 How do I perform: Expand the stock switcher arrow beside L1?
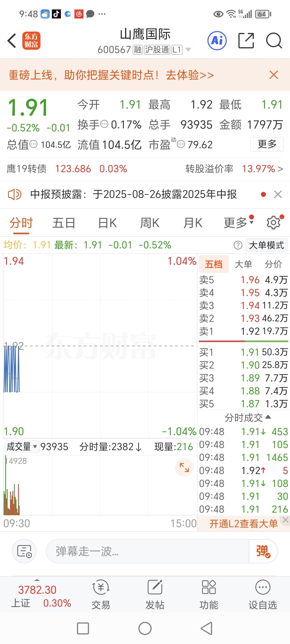pos(188,50)
